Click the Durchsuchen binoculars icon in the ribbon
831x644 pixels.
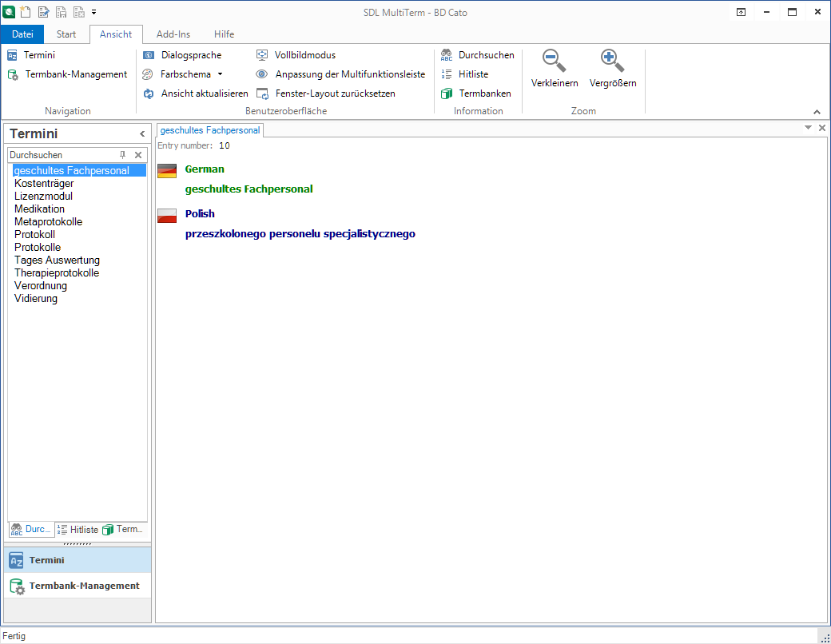pyautogui.click(x=447, y=55)
